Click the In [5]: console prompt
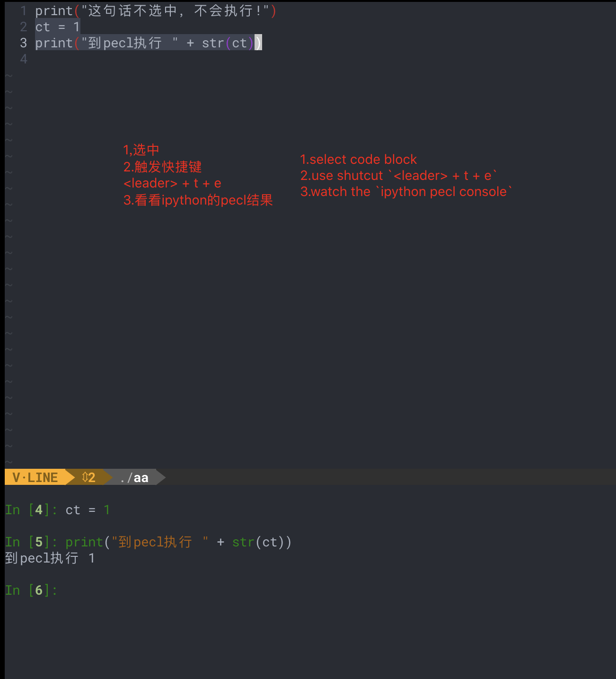 31,542
